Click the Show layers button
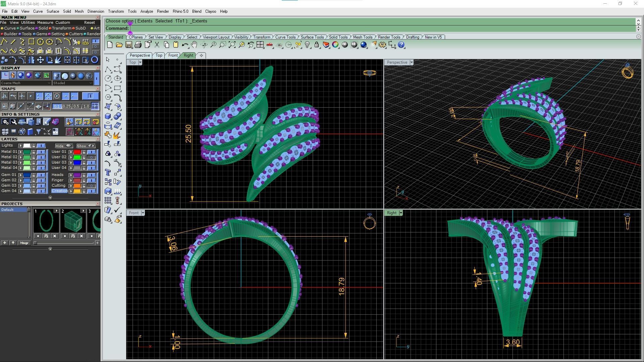 tap(86, 146)
